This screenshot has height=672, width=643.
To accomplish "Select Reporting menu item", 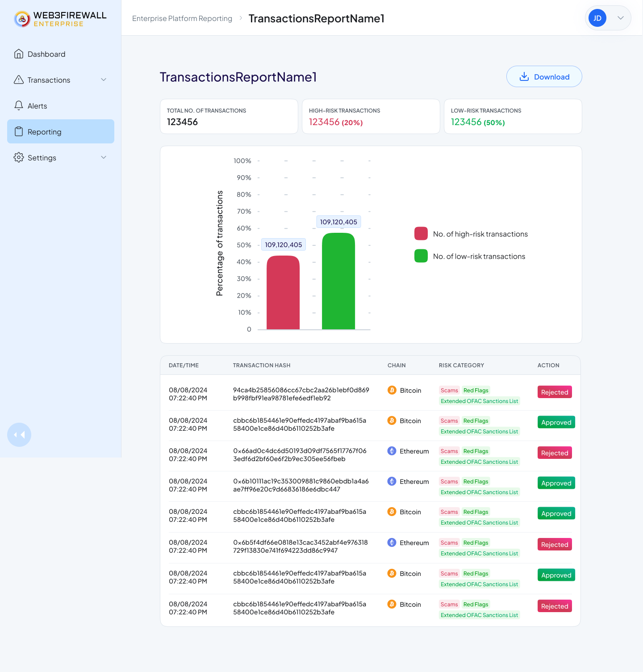I will click(61, 131).
